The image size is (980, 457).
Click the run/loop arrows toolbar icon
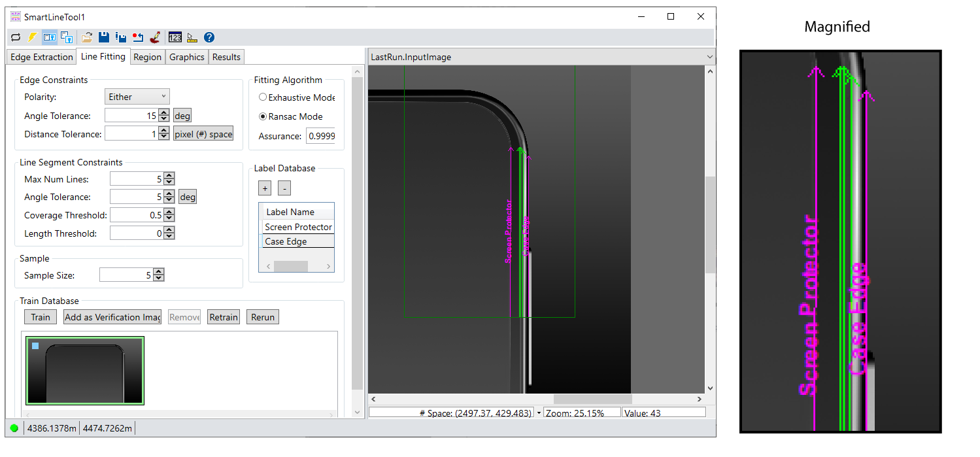click(x=16, y=37)
